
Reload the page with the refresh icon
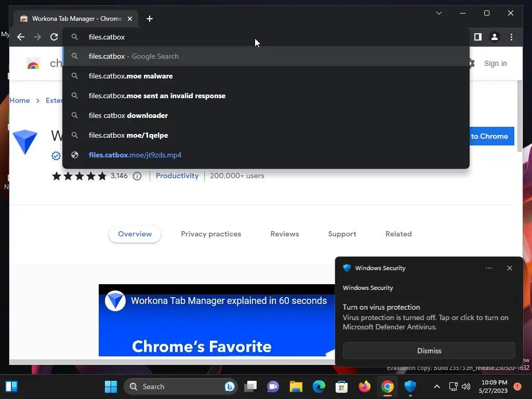coord(54,37)
